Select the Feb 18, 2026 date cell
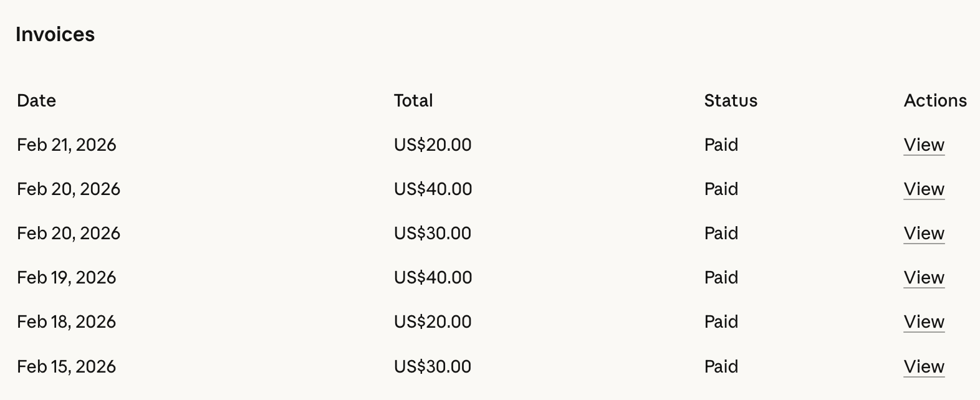 [67, 321]
